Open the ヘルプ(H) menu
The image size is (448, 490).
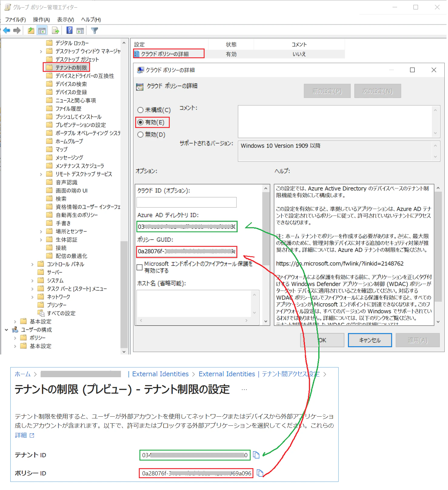(91, 20)
